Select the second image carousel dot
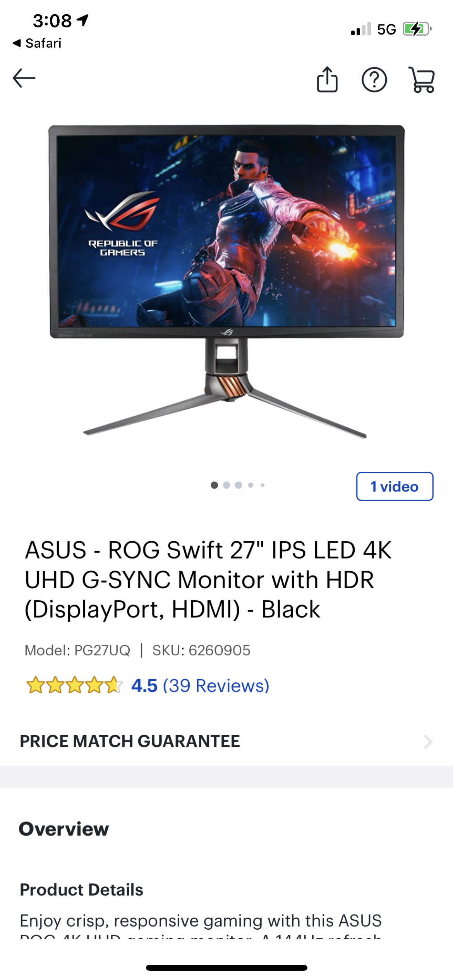 coord(226,485)
